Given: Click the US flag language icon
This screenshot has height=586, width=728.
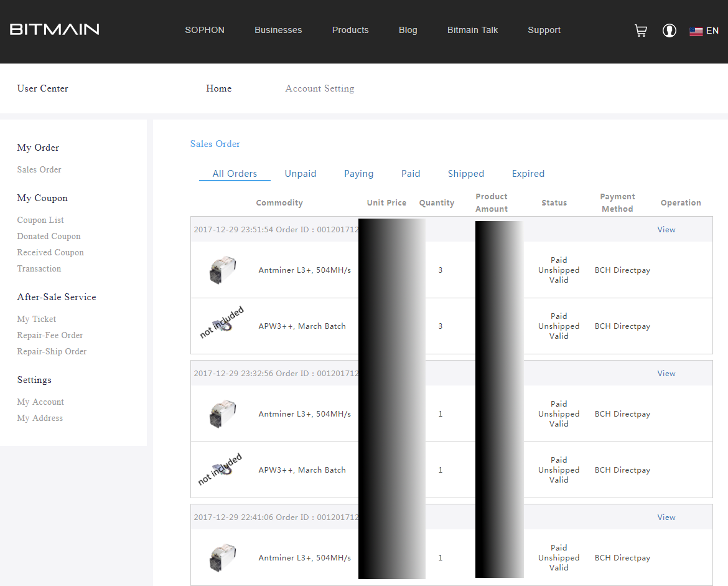Looking at the screenshot, I should pos(696,31).
